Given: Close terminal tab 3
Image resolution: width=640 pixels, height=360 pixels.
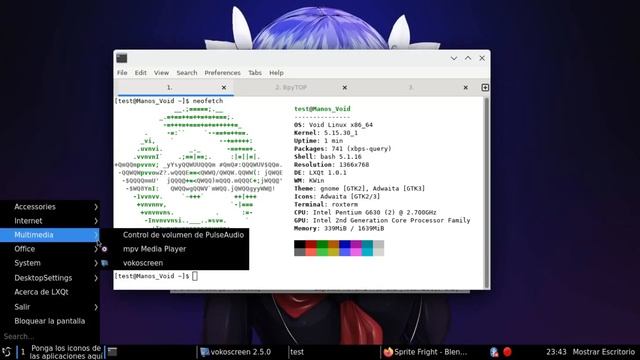Looking at the screenshot, I should [x=465, y=87].
